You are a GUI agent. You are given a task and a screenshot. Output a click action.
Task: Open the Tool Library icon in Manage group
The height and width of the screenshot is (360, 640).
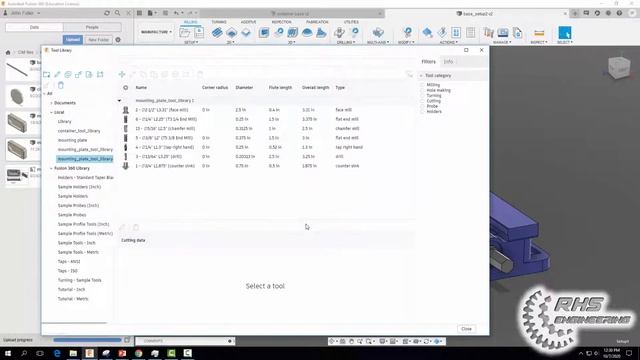pyautogui.click(x=489, y=33)
